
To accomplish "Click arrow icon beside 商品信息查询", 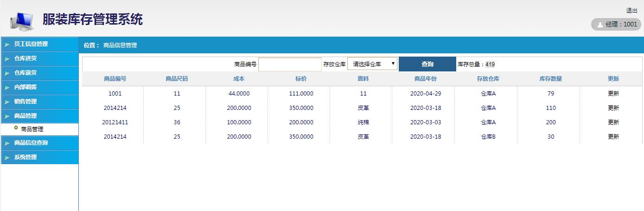I will click(6, 143).
